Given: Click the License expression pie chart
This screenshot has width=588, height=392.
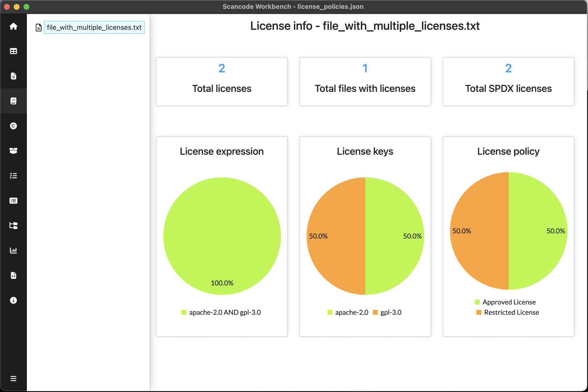Looking at the screenshot, I should pos(222,236).
